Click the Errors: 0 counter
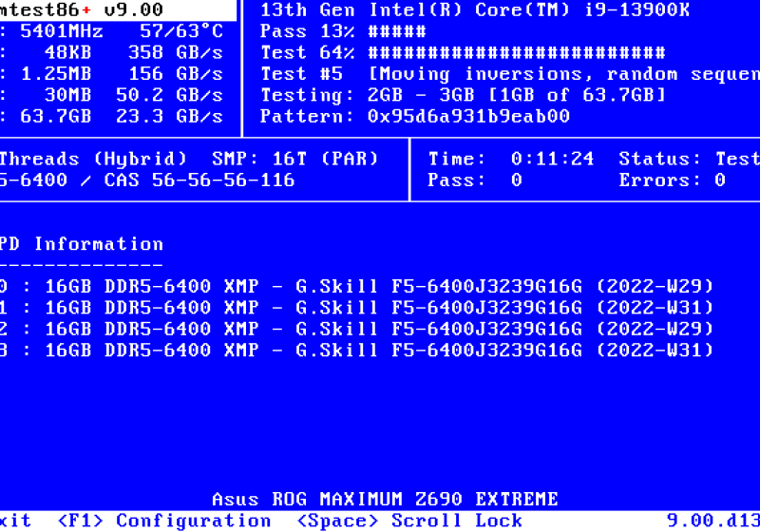 click(673, 180)
